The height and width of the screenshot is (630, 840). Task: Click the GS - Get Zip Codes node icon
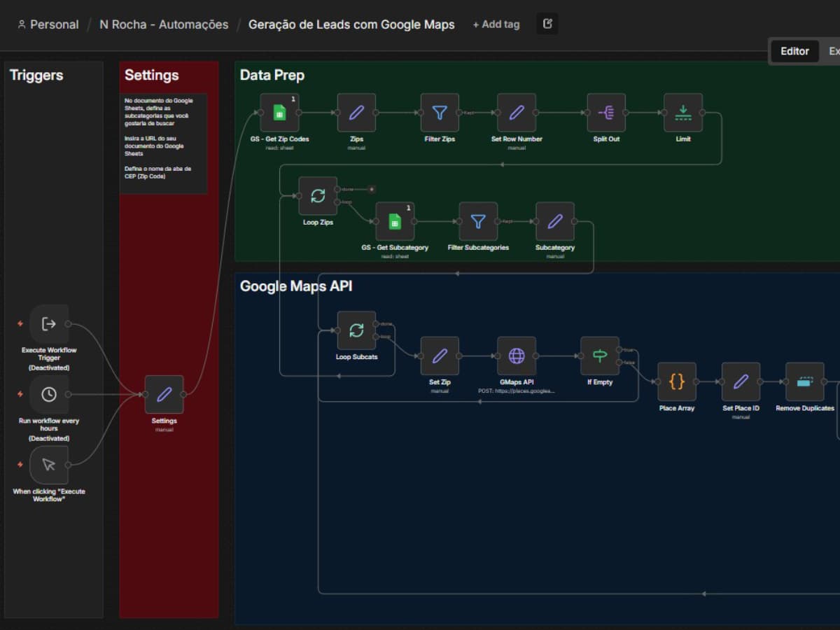279,113
